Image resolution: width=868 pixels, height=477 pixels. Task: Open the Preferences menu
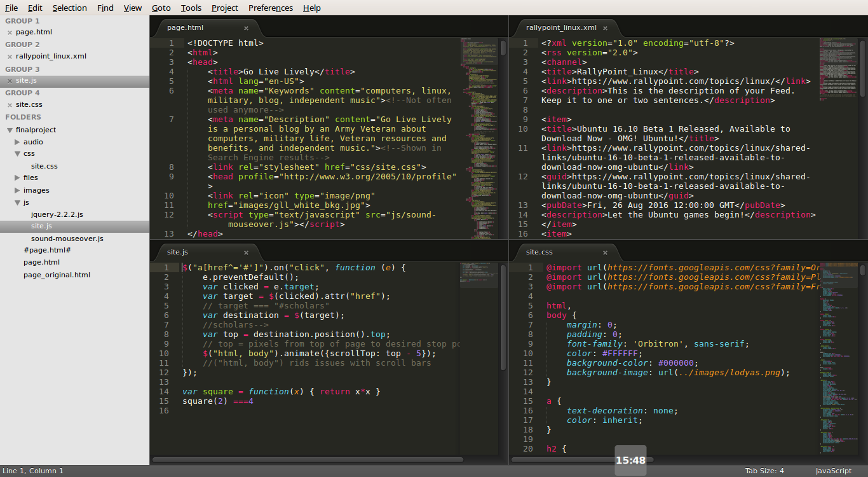(x=270, y=8)
